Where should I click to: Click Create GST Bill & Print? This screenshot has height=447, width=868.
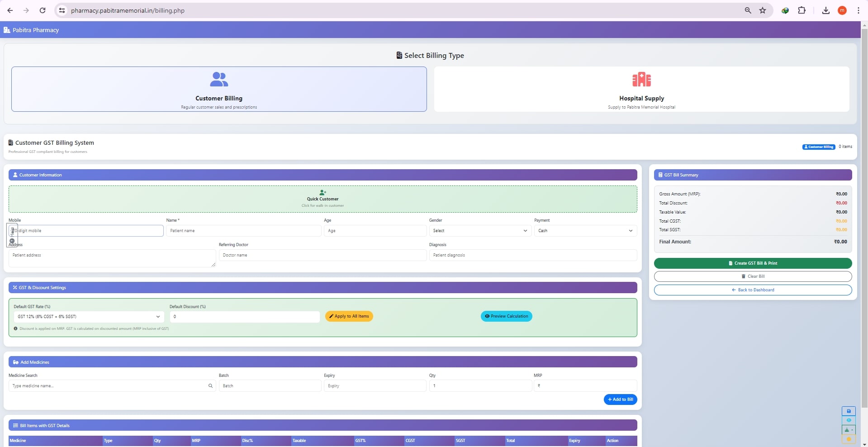(x=752, y=263)
